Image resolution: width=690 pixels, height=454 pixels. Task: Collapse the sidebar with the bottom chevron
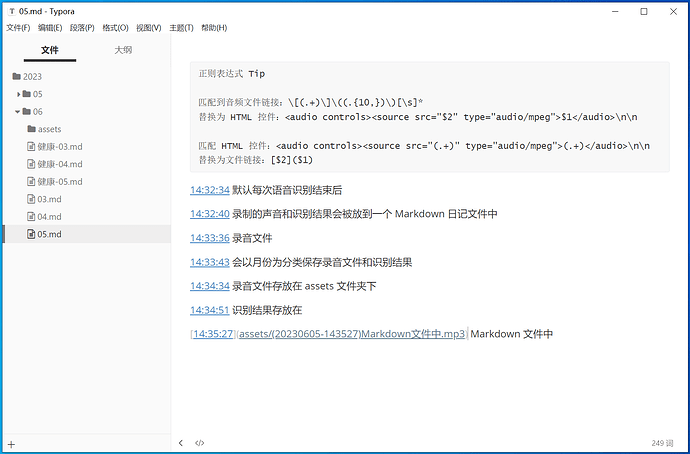click(x=181, y=443)
